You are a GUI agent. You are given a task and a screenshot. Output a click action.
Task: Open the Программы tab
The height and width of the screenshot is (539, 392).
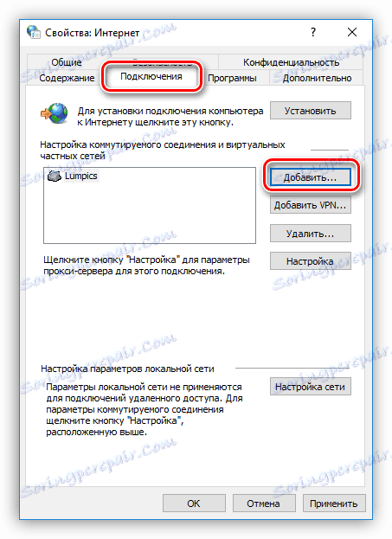point(232,78)
